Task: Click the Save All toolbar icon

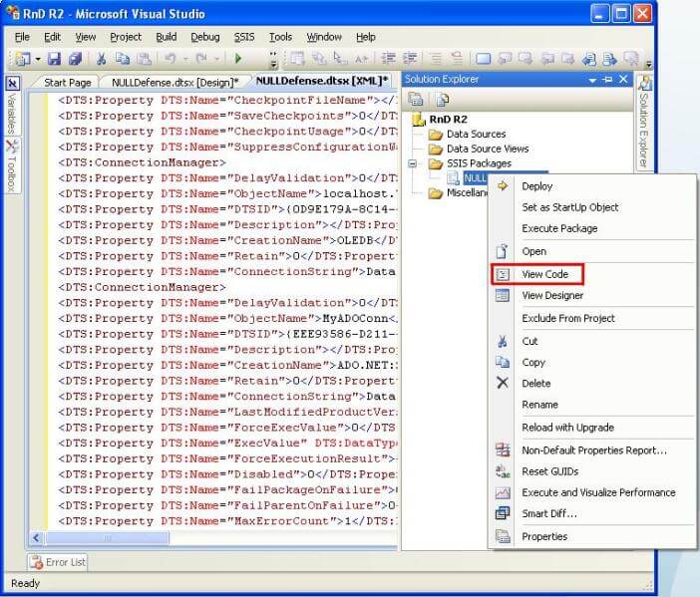Action: [x=75, y=59]
